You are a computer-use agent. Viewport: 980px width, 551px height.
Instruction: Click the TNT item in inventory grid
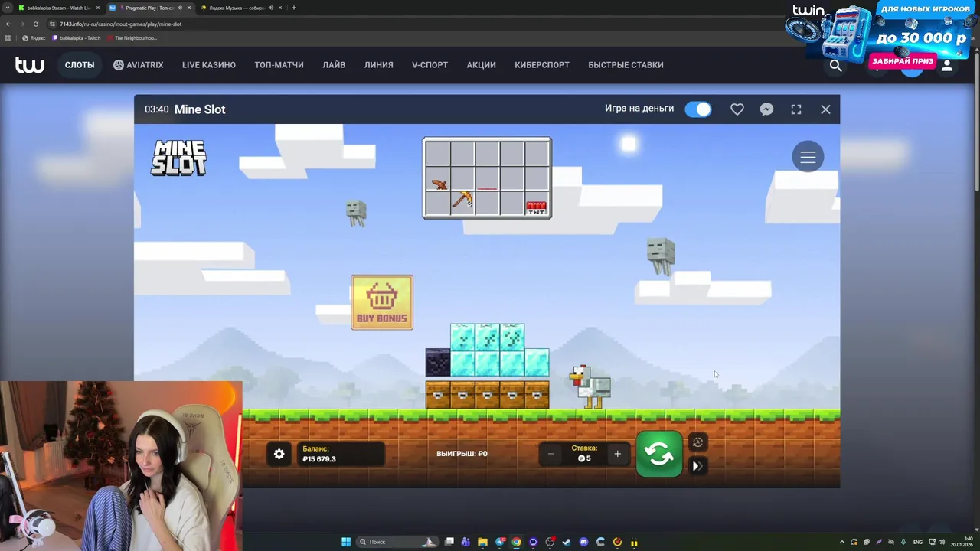pos(537,207)
